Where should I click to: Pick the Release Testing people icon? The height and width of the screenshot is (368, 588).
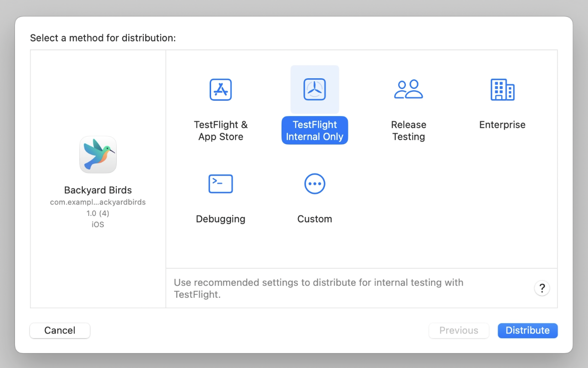[408, 90]
